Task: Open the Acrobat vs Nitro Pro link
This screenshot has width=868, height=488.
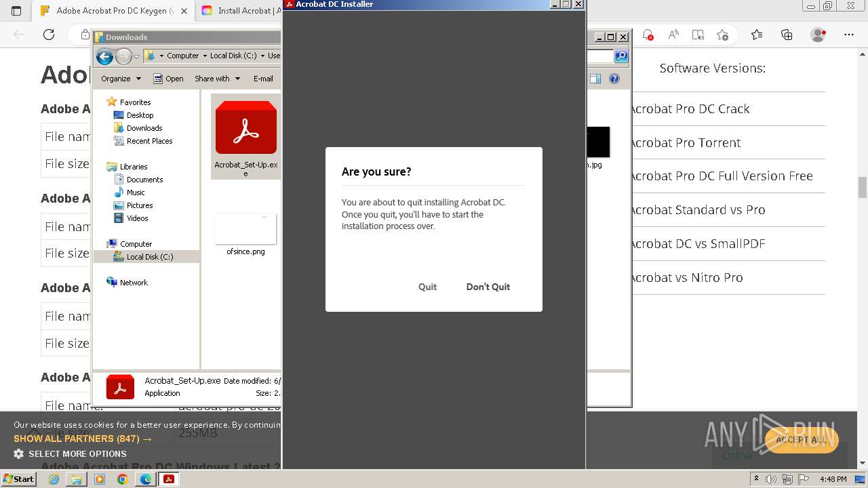Action: 686,278
